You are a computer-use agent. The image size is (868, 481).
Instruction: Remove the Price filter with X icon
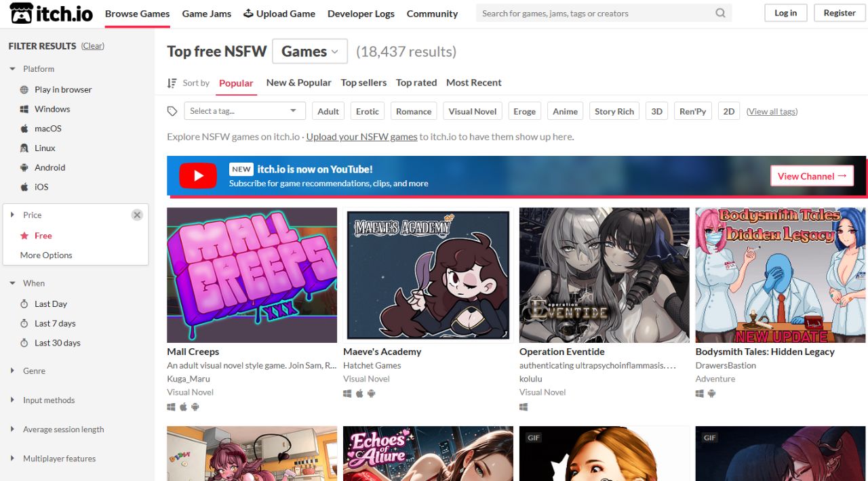tap(137, 215)
